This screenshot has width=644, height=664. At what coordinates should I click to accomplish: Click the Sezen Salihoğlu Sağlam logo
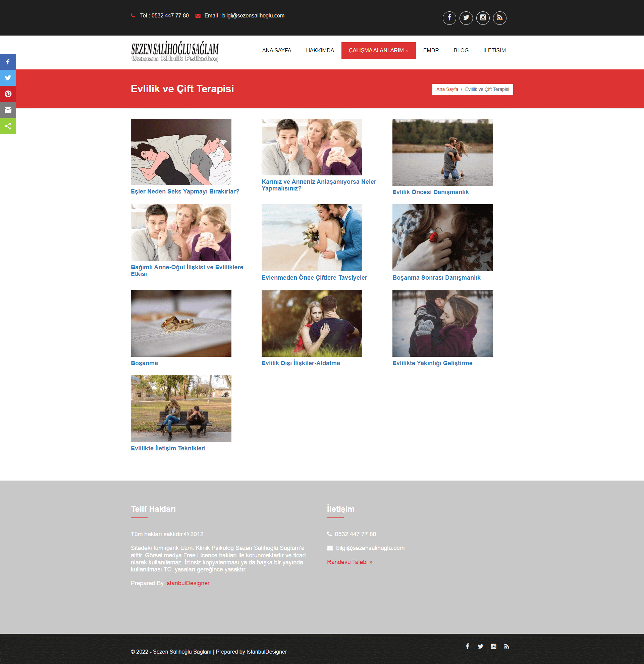click(x=175, y=52)
